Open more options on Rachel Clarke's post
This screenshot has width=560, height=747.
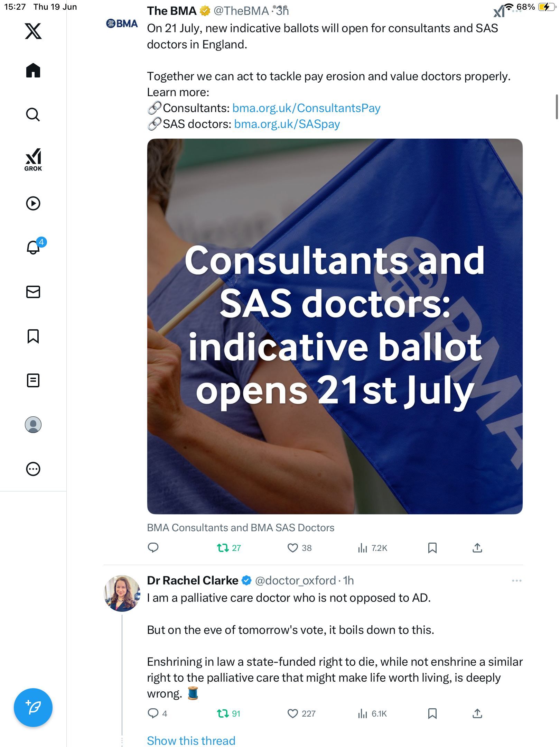[516, 581]
